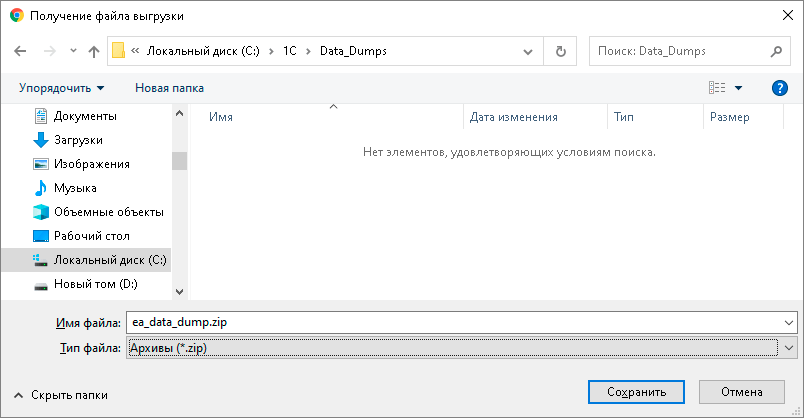Open the help question mark icon
Screen dimensions: 804x418
tap(780, 88)
